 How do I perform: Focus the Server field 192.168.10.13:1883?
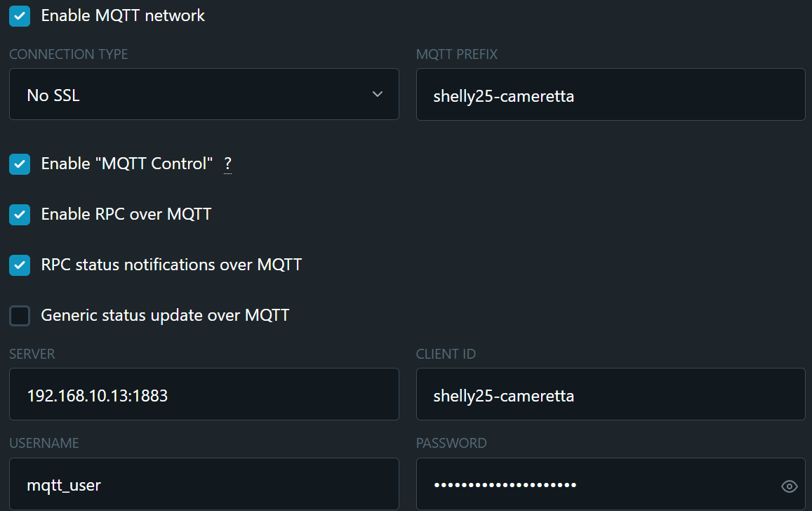point(204,394)
